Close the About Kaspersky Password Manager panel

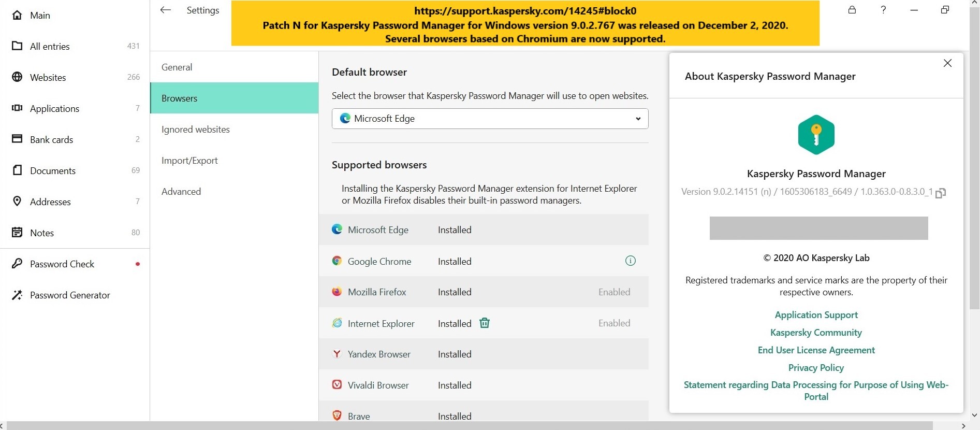point(947,63)
